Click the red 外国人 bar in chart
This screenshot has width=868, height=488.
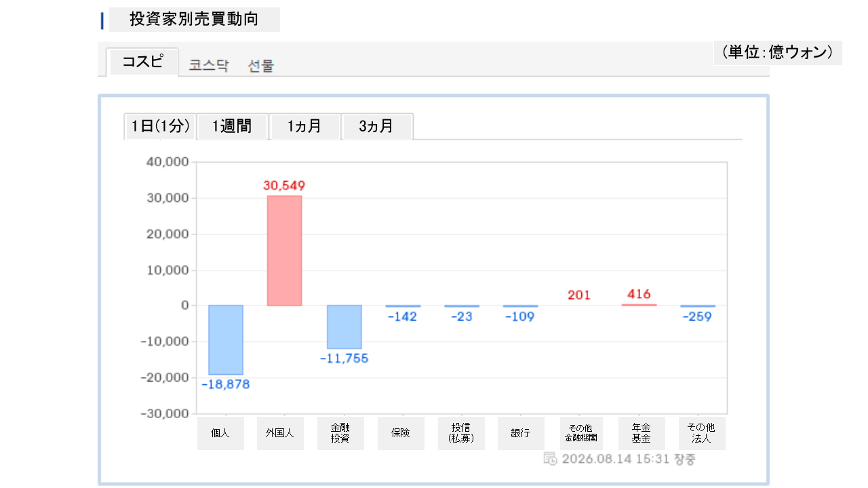pos(284,251)
